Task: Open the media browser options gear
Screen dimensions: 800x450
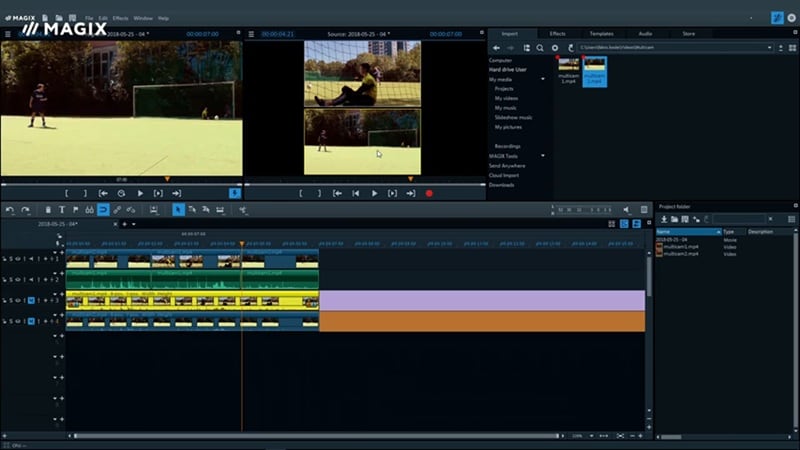Action: tap(555, 48)
